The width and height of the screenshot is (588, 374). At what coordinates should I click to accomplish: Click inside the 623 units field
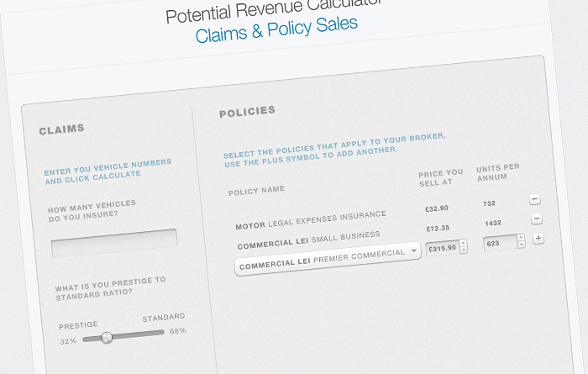pos(501,243)
